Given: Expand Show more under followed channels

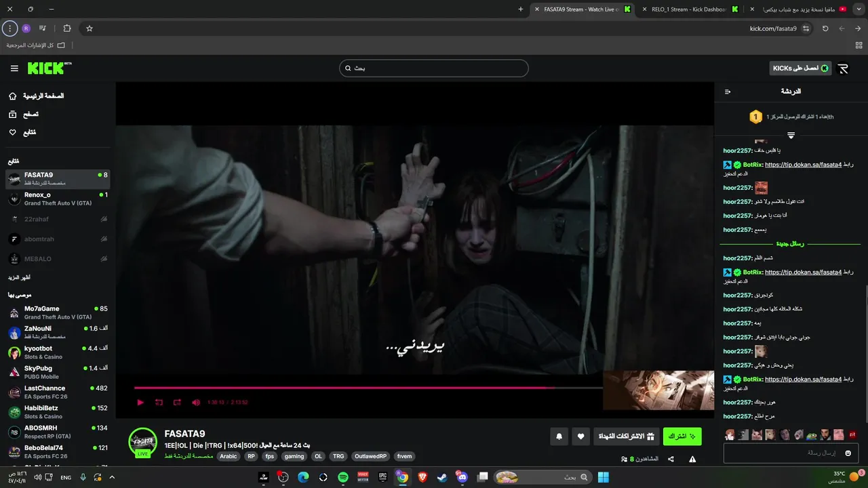Looking at the screenshot, I should pos(19,278).
